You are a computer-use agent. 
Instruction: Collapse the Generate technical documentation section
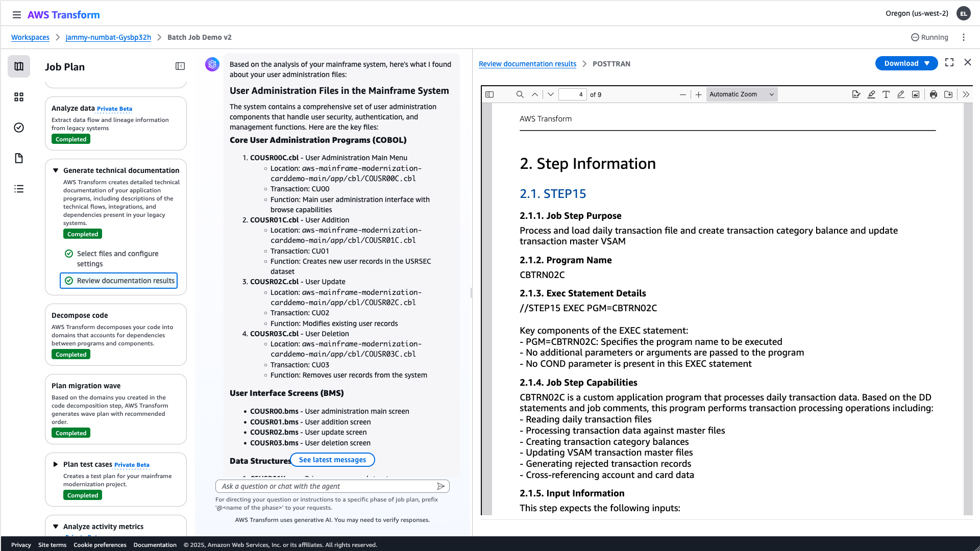pos(56,170)
